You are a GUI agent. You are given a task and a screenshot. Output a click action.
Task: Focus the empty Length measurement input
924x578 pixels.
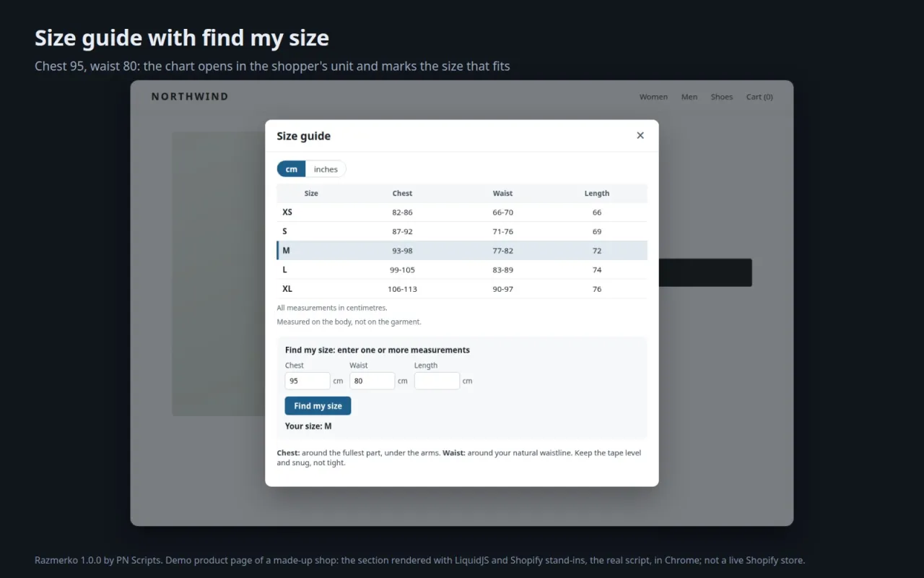tap(437, 381)
